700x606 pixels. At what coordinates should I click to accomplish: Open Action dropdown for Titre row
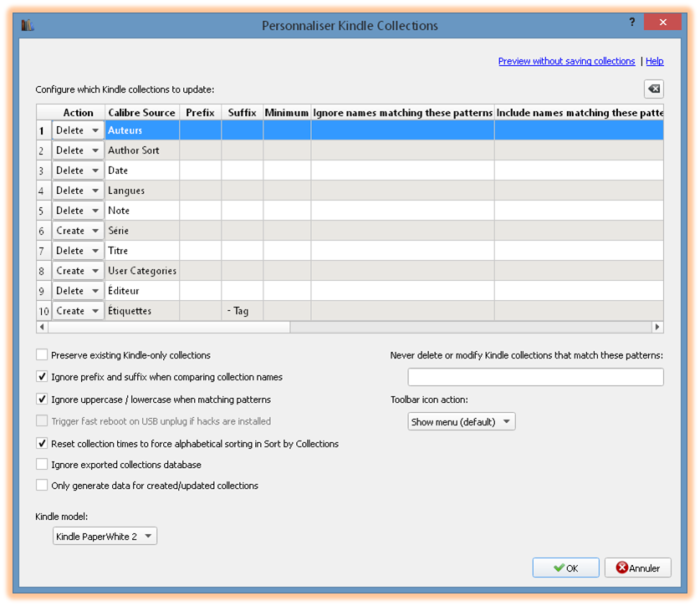78,251
